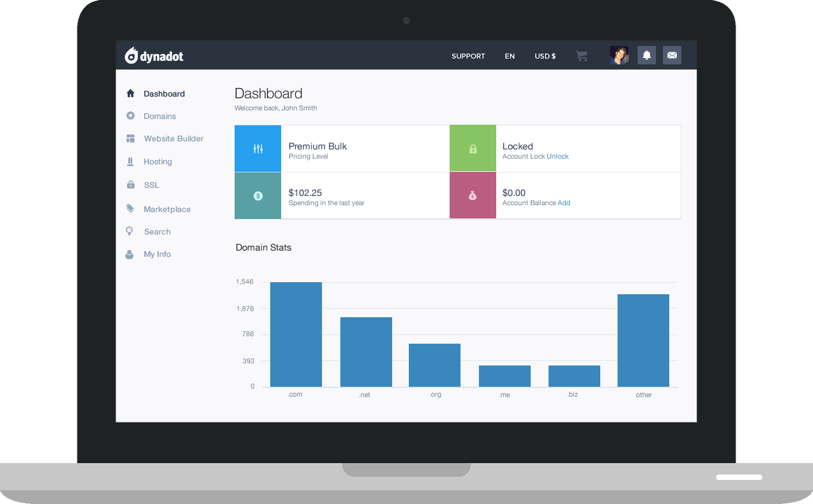Open Website Builder from sidebar
The height and width of the screenshot is (504, 813).
(x=174, y=138)
